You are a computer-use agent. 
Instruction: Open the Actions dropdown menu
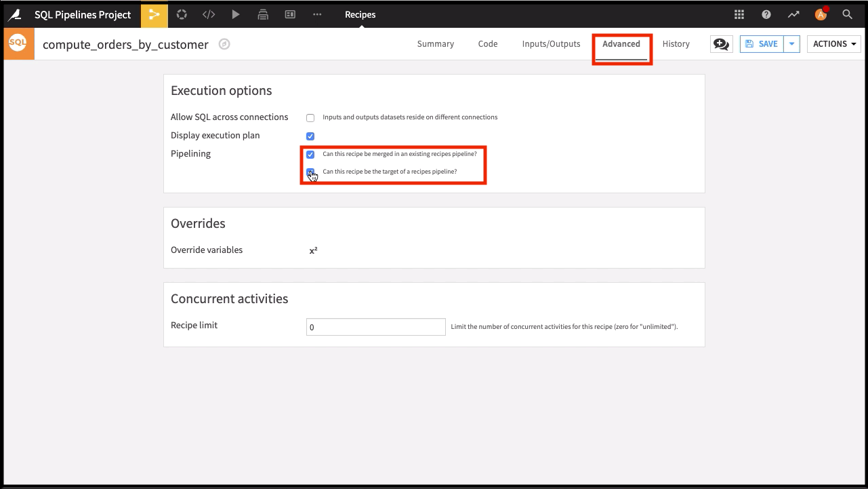click(x=833, y=44)
